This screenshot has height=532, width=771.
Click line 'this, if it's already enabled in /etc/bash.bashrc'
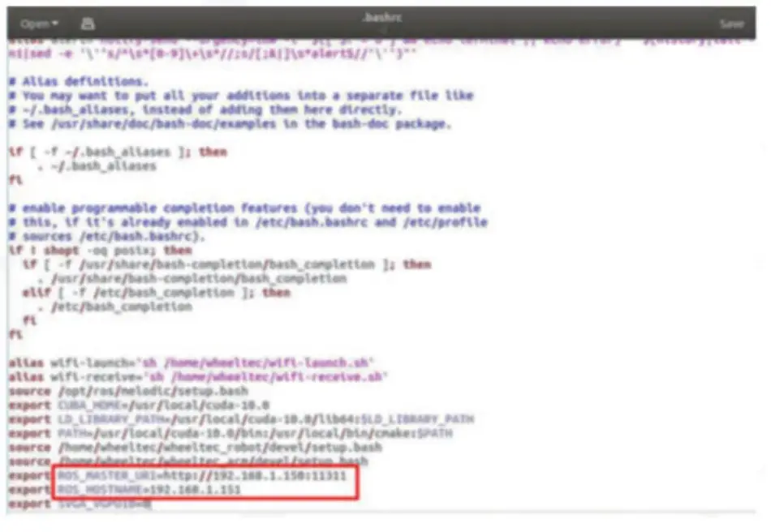click(248, 222)
